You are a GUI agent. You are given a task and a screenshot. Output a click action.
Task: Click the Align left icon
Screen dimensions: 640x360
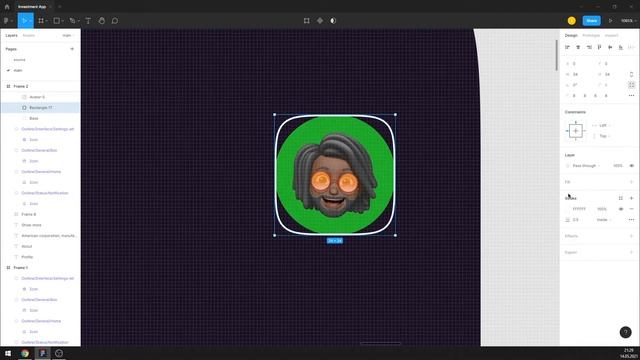[x=567, y=47]
